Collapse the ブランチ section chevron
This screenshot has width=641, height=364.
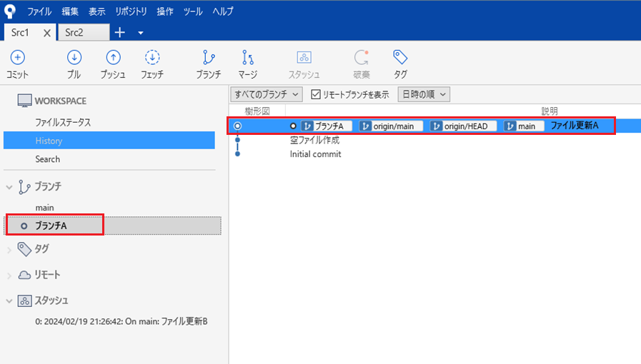tap(9, 187)
